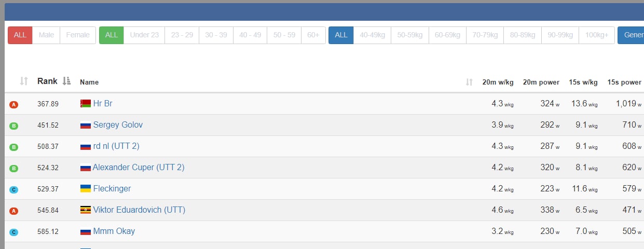Screen dimensions: 644x249
Task: Select the blue ALL weight filter
Action: click(341, 35)
